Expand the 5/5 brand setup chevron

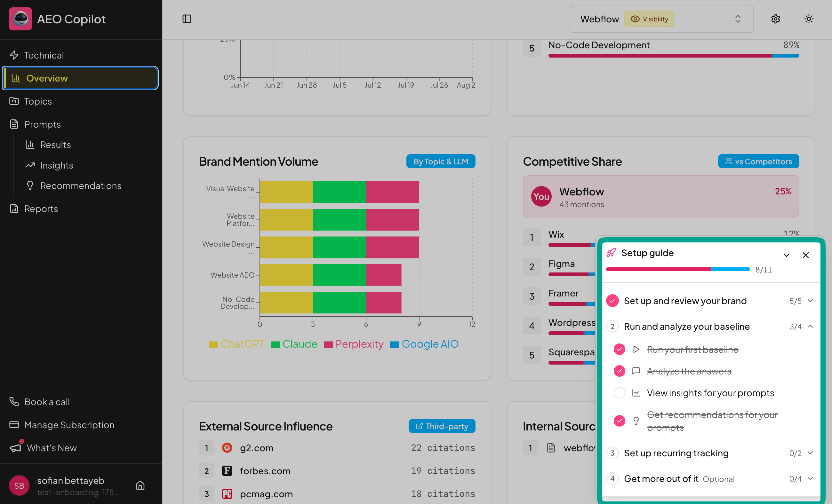810,301
